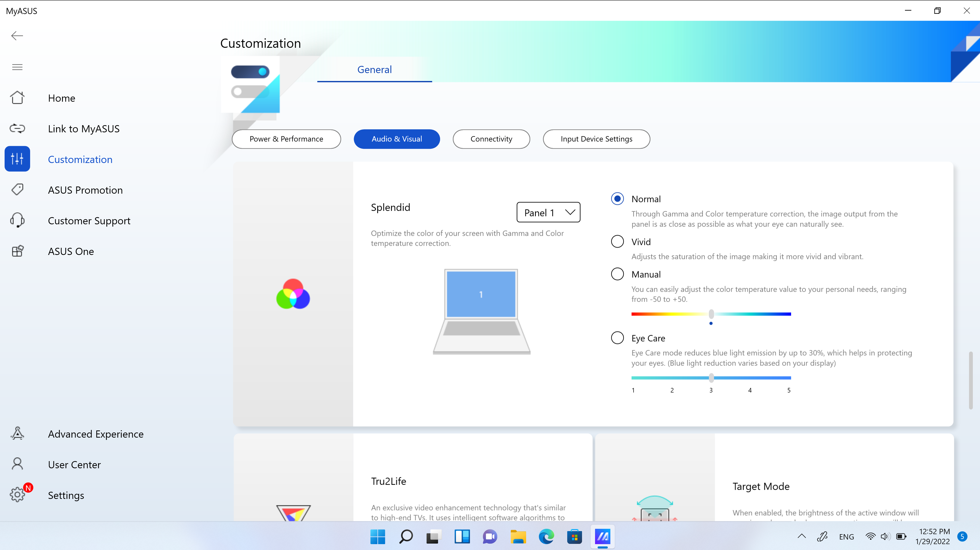Click the Home house icon
The width and height of the screenshot is (980, 550).
(x=17, y=98)
